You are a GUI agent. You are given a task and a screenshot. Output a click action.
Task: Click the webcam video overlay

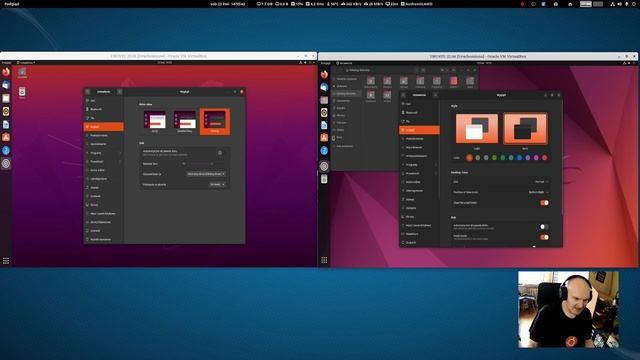(568, 309)
